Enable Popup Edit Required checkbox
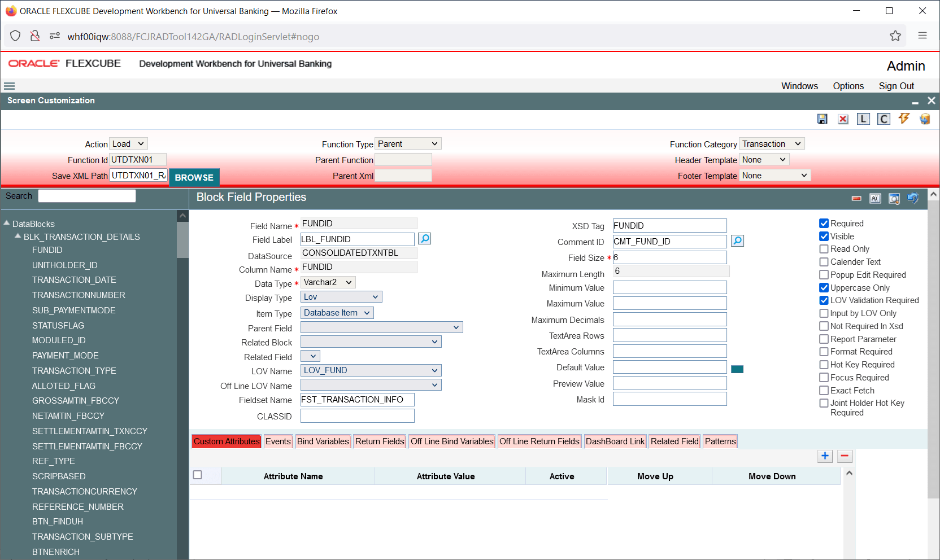The height and width of the screenshot is (560, 940). (824, 275)
